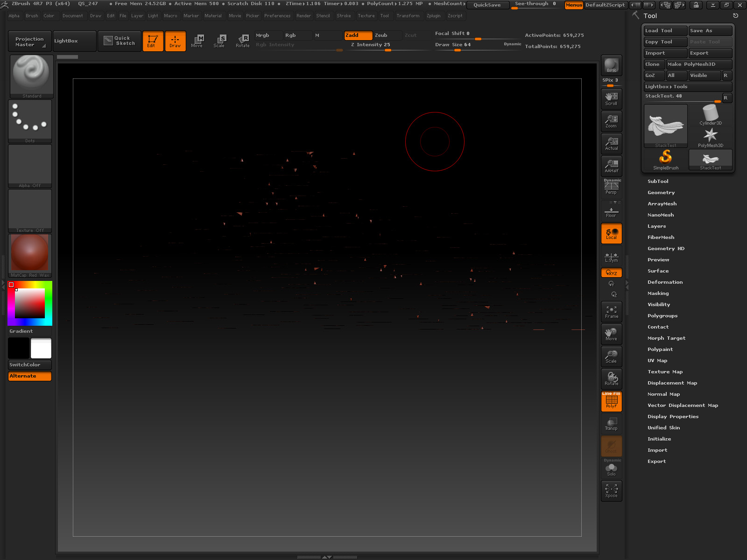747x560 pixels.
Task: Open Projection Master
Action: click(30, 41)
